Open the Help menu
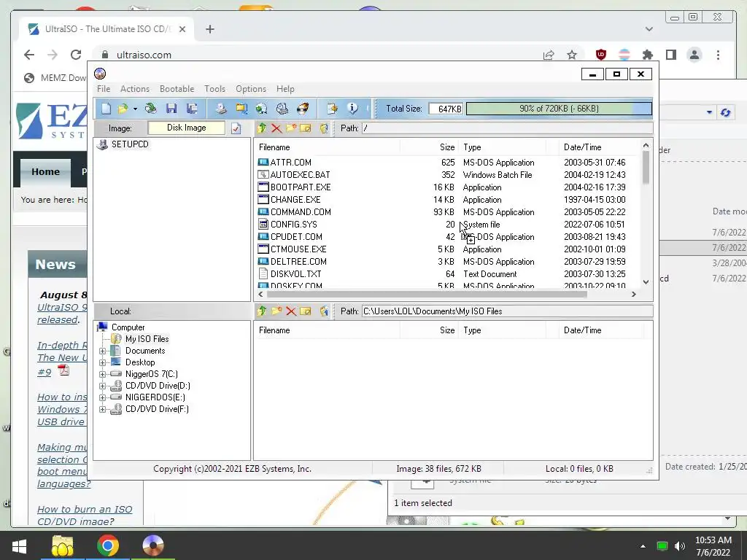Viewport: 747px width, 560px height. click(285, 89)
